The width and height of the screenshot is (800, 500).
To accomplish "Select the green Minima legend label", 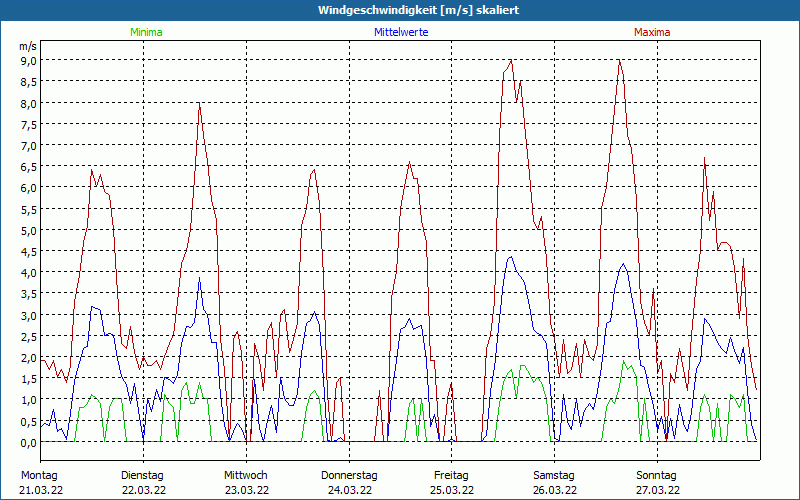I will coord(146,32).
